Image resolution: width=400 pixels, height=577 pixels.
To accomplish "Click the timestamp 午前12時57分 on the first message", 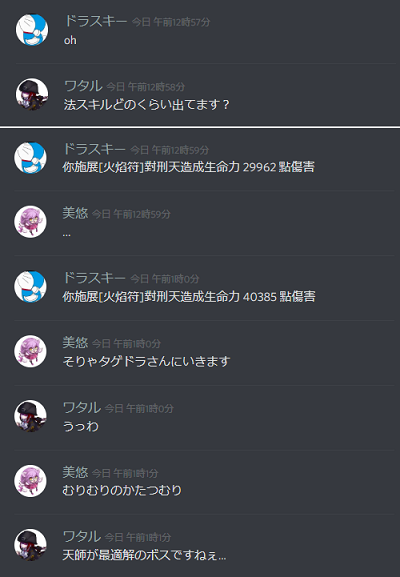I will 182,22.
